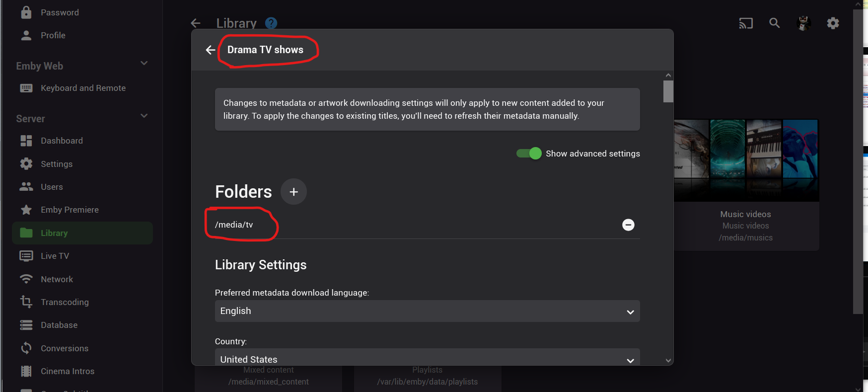Viewport: 868px width, 392px height.
Task: Open Keyboard and Remote settings
Action: pyautogui.click(x=83, y=88)
